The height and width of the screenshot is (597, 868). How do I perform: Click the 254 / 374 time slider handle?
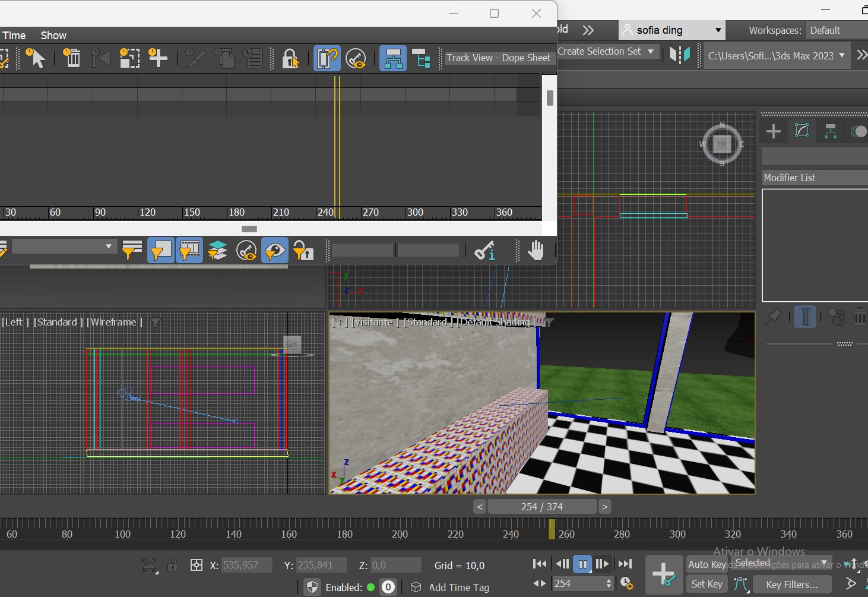click(542, 507)
